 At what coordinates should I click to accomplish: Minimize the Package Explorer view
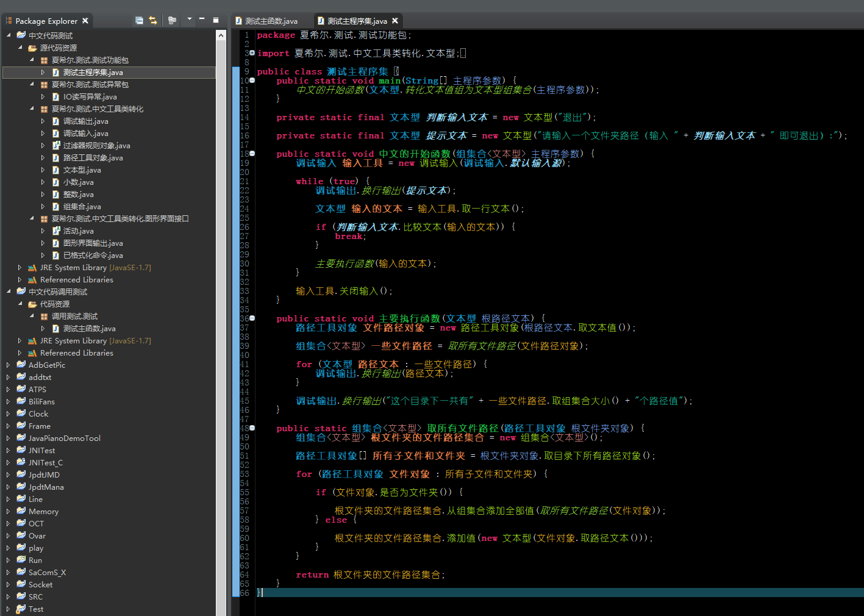click(202, 20)
